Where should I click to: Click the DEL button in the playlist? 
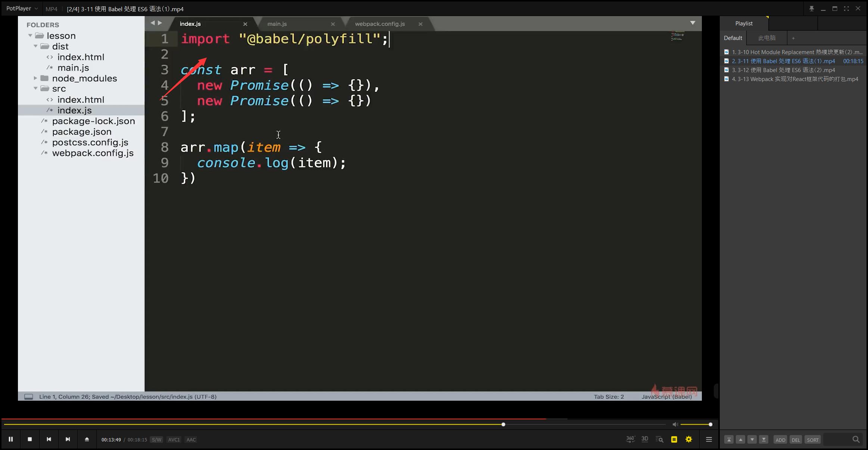796,440
